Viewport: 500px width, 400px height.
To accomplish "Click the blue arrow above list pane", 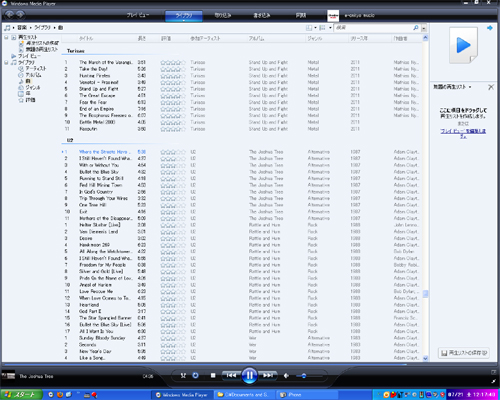I will [x=490, y=28].
